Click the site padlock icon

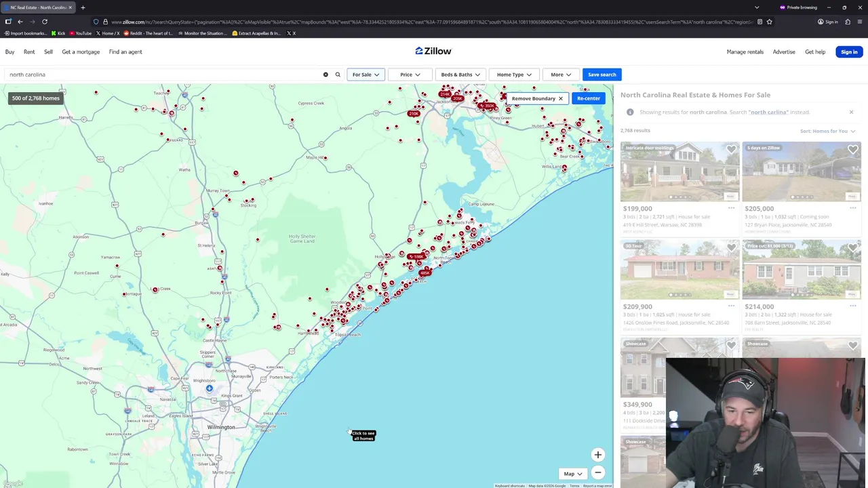click(105, 22)
